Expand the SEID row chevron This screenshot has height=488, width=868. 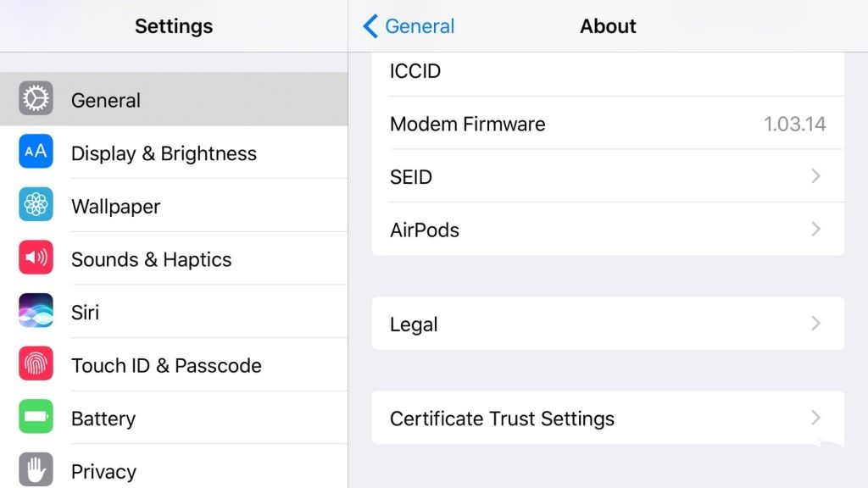pos(815,176)
